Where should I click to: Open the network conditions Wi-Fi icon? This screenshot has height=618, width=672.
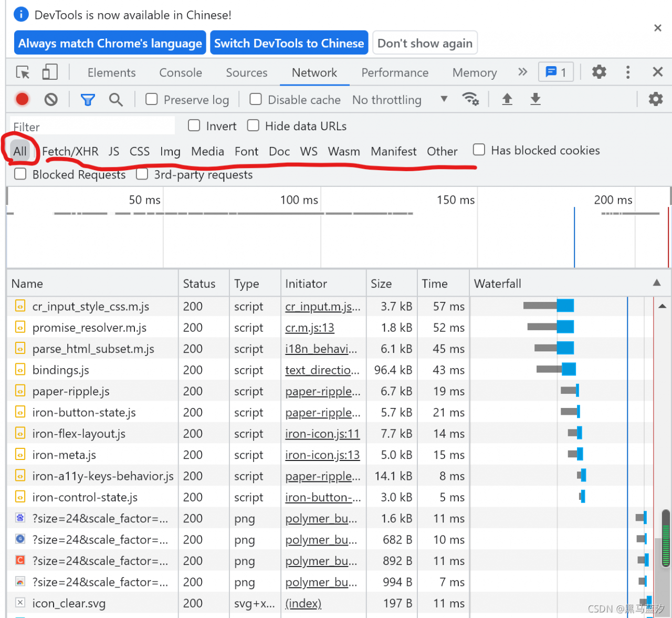click(x=470, y=99)
